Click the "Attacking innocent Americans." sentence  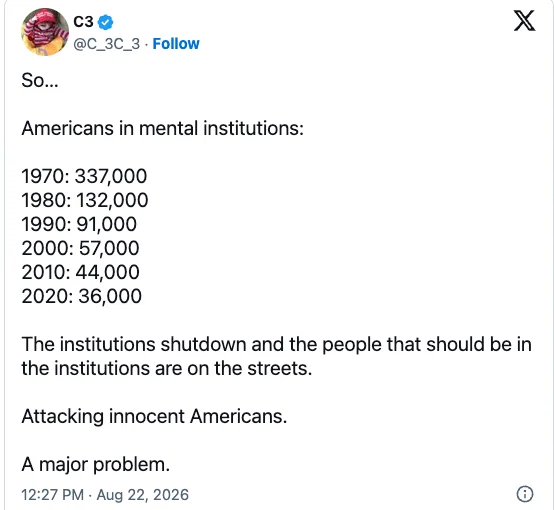[x=154, y=416]
